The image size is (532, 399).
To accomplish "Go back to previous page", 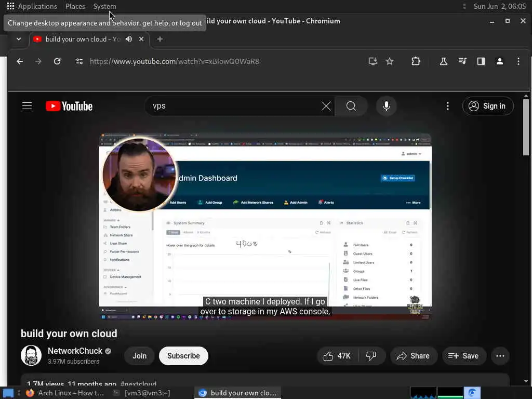I will tap(20, 61).
